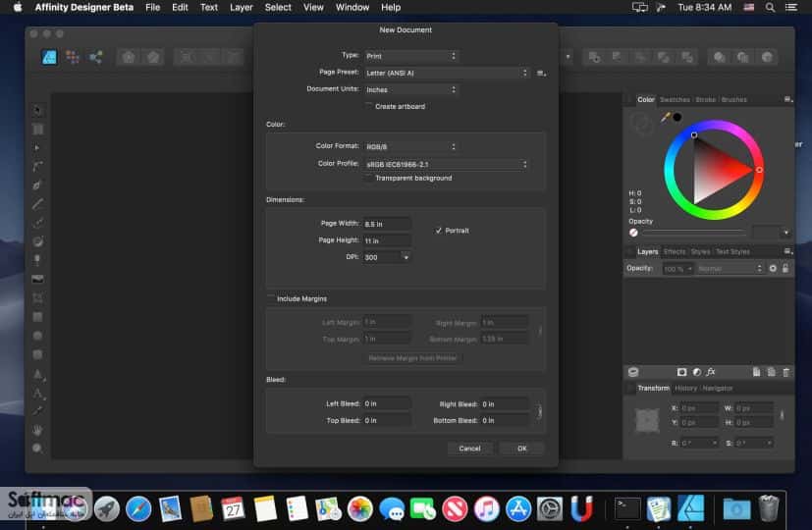Viewport: 812px width, 530px height.
Task: Open the Color Profile dropdown
Action: point(447,164)
